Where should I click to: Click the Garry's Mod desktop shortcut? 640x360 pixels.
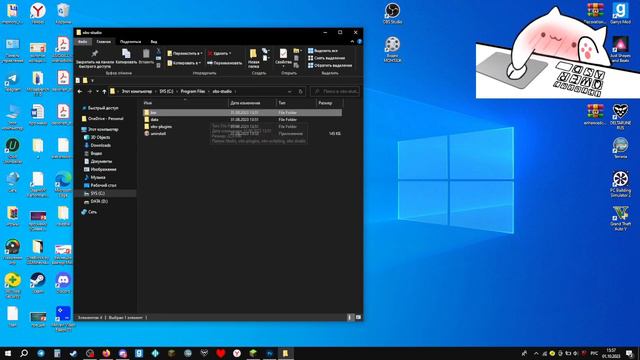[620, 13]
